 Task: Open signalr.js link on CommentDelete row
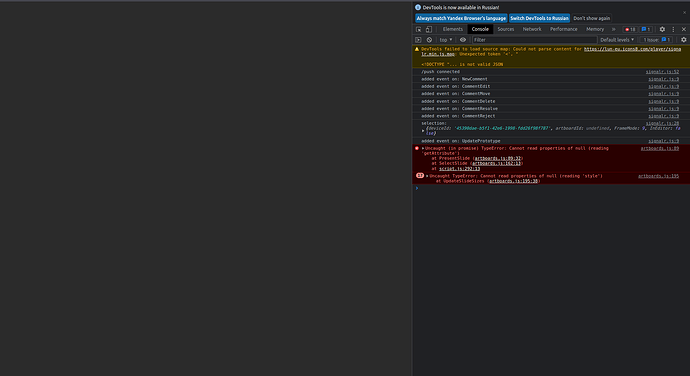point(664,101)
